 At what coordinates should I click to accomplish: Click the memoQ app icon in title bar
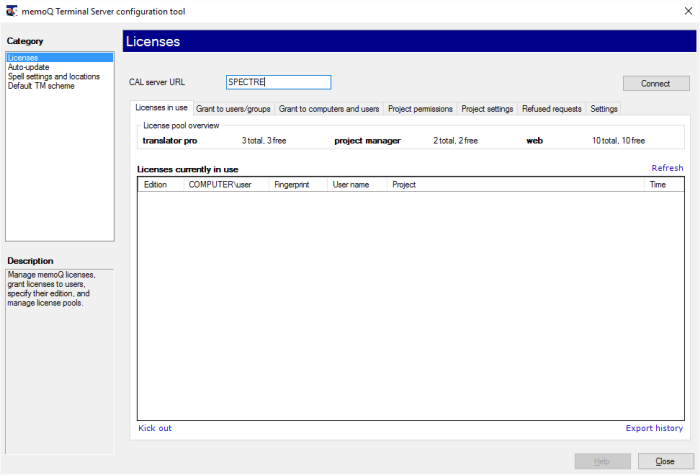[x=9, y=10]
